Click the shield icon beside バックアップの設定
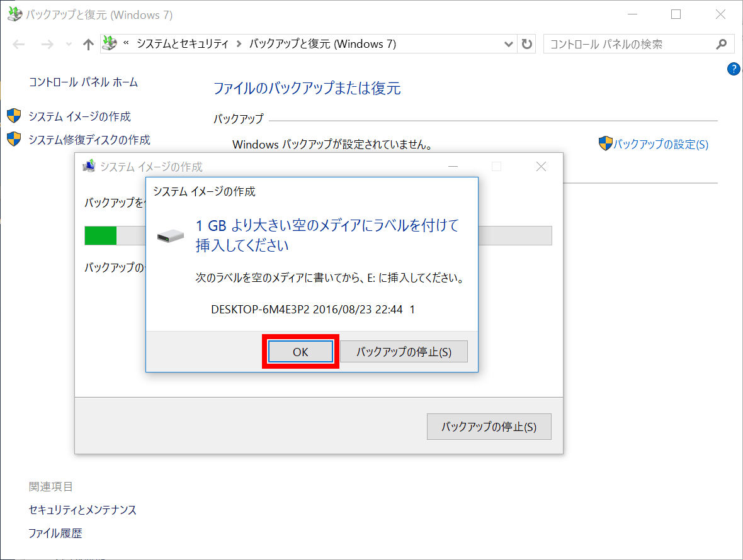 coord(606,143)
